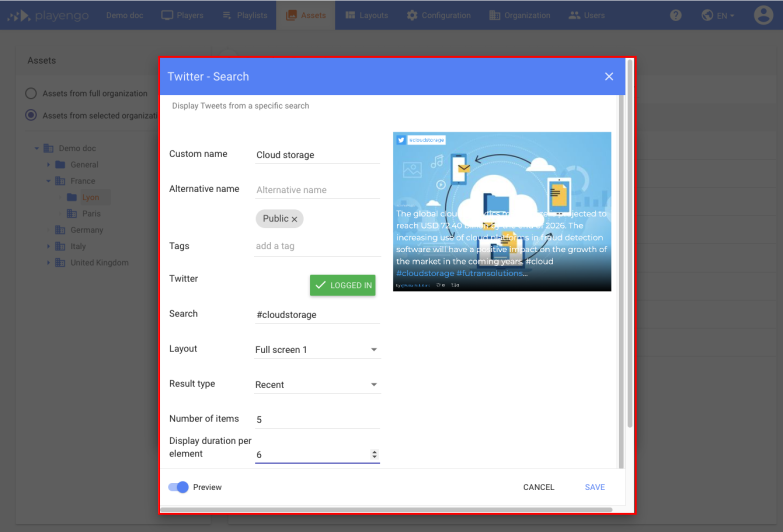Click the Italy organization icon
Screen dimensions: 783x532
coord(60,246)
